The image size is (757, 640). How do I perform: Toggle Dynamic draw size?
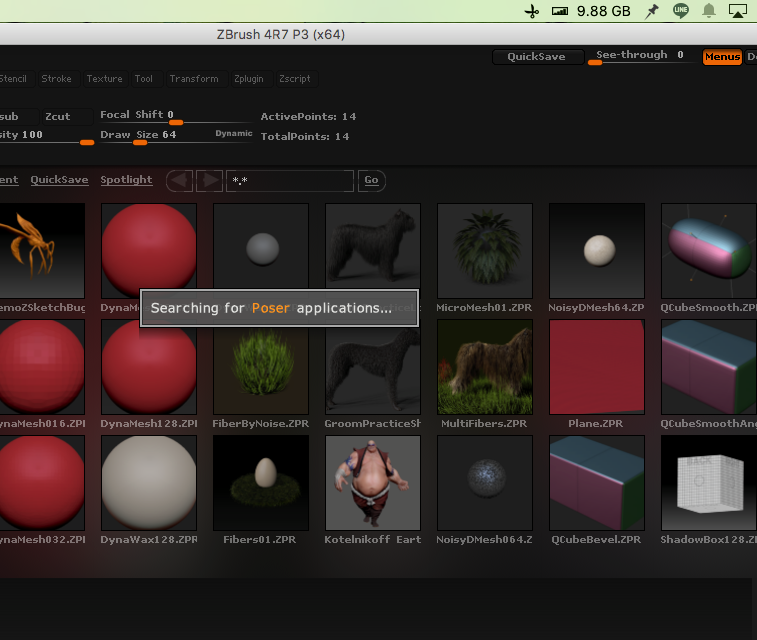click(x=234, y=133)
